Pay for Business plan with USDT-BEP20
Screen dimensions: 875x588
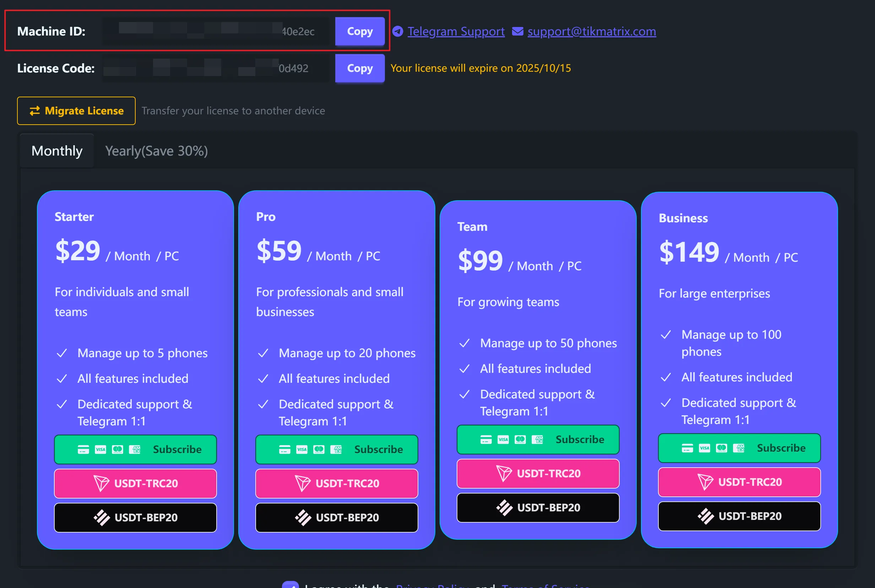click(739, 516)
